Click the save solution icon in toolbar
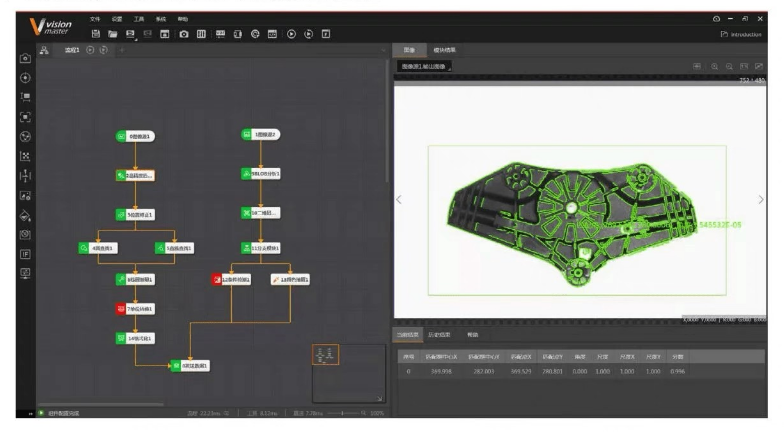 coord(95,34)
